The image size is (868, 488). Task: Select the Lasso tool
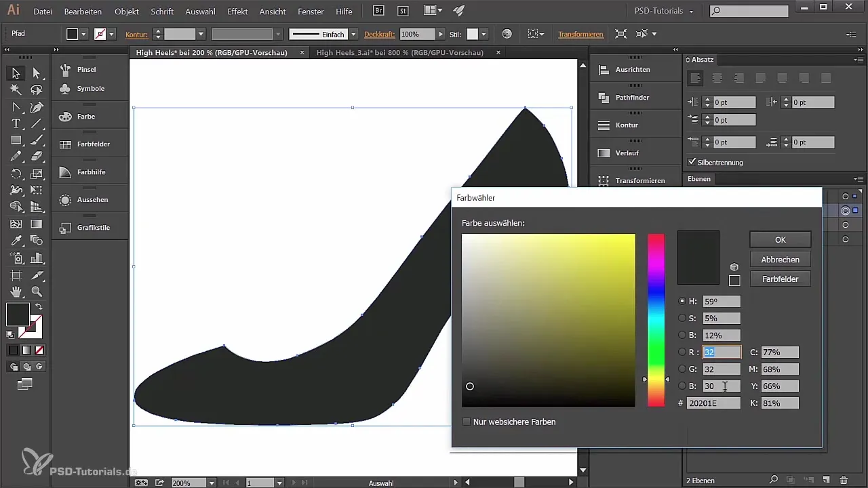click(37, 89)
